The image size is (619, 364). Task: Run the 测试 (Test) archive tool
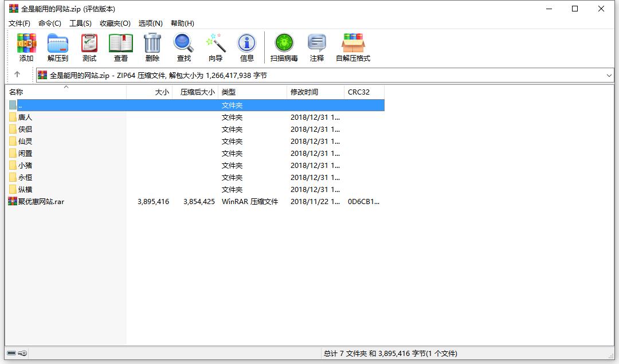tap(89, 47)
